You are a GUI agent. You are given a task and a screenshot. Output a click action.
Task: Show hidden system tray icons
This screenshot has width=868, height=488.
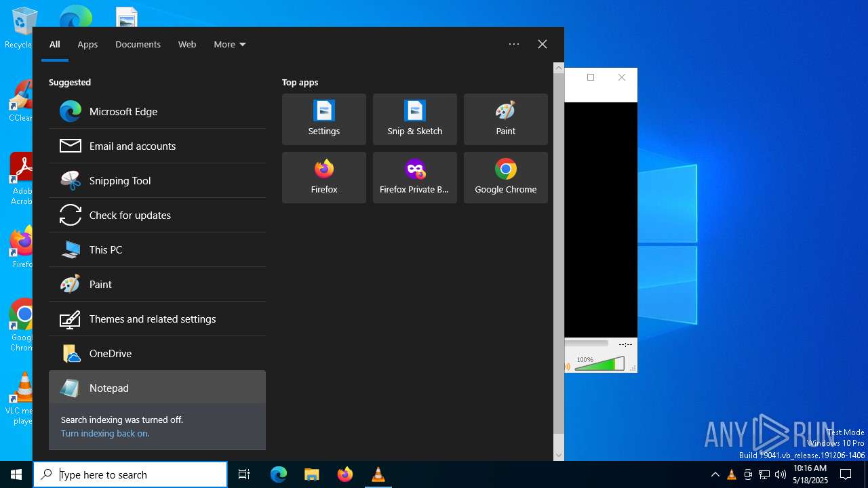[715, 474]
